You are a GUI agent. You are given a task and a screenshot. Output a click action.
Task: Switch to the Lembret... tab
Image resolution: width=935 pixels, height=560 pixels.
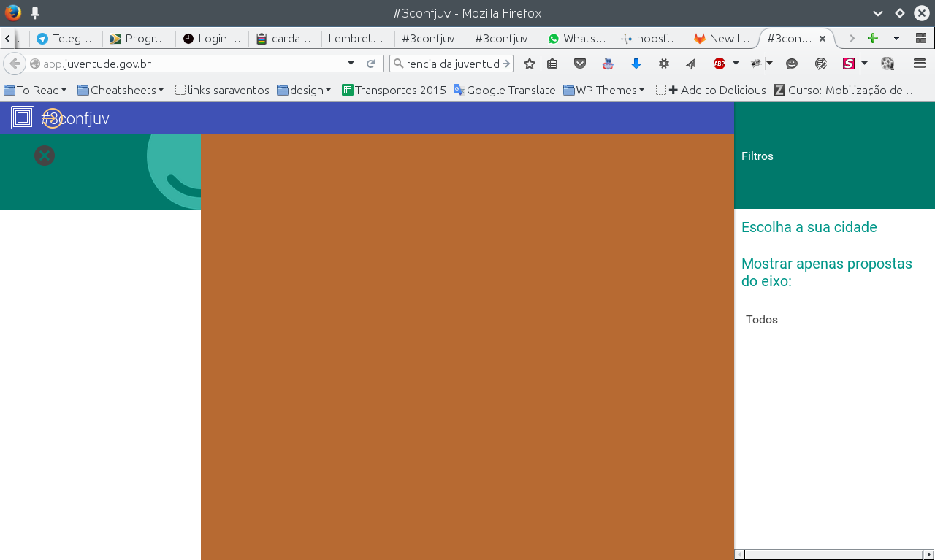pyautogui.click(x=358, y=38)
